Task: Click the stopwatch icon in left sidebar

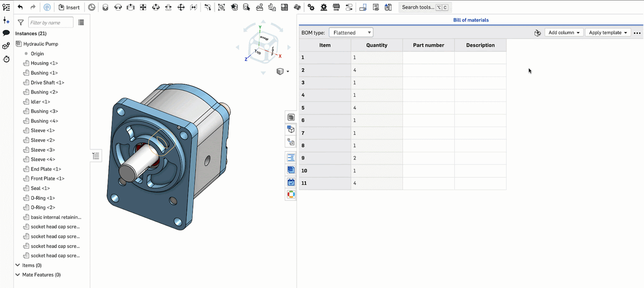Action: [6, 59]
